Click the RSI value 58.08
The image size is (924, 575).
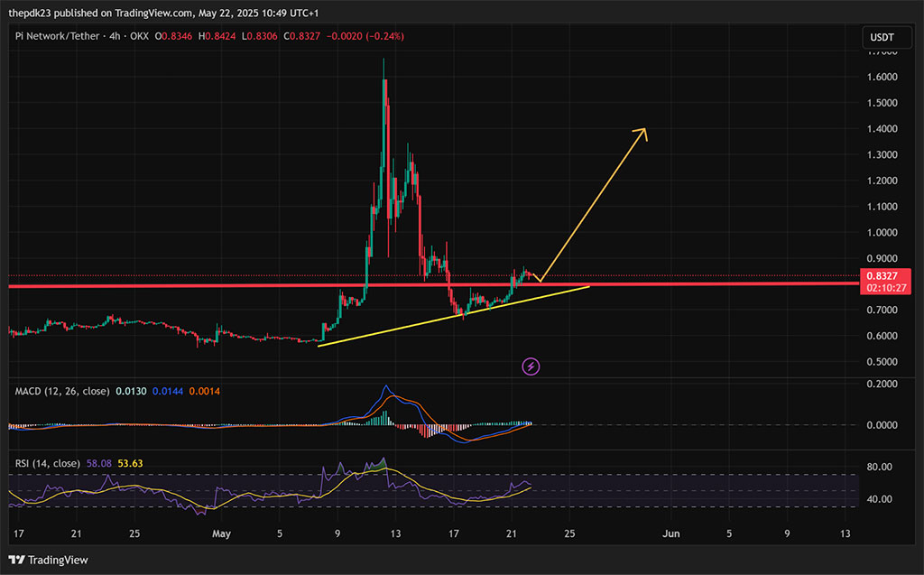click(99, 464)
